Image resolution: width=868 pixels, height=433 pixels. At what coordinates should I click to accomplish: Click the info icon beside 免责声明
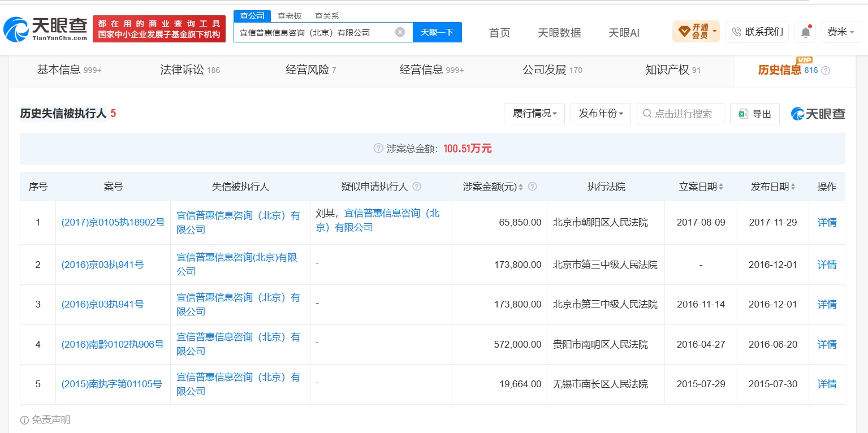coord(24,420)
